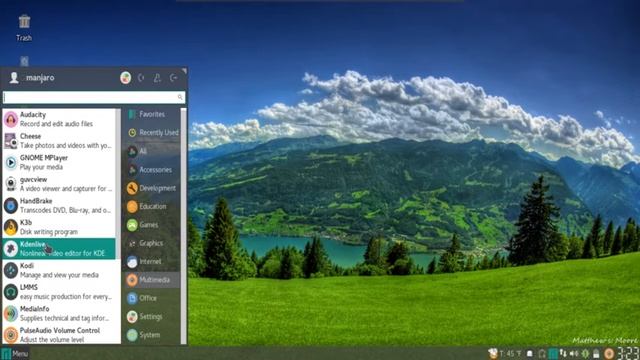Open All Settings icon in menu header
The width and height of the screenshot is (640, 360).
pos(126,78)
